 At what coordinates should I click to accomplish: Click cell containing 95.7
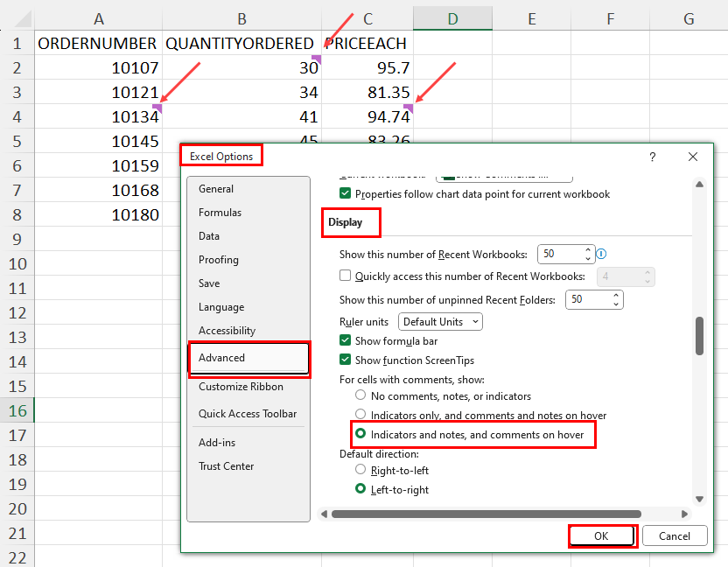coord(367,67)
